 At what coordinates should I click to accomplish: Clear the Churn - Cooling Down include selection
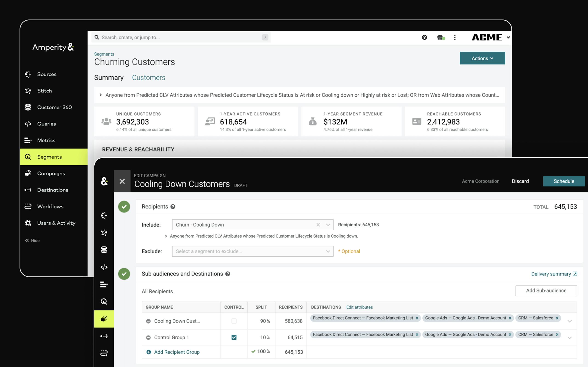[318, 225]
